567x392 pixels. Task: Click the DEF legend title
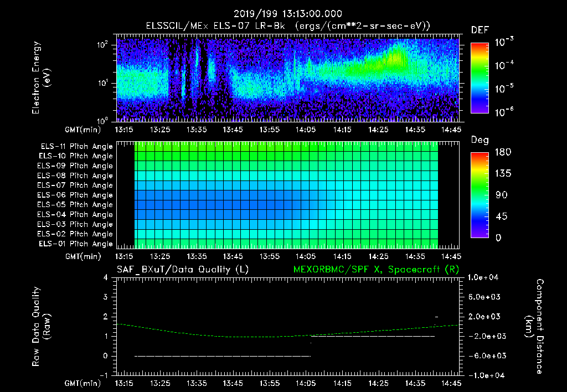point(480,30)
